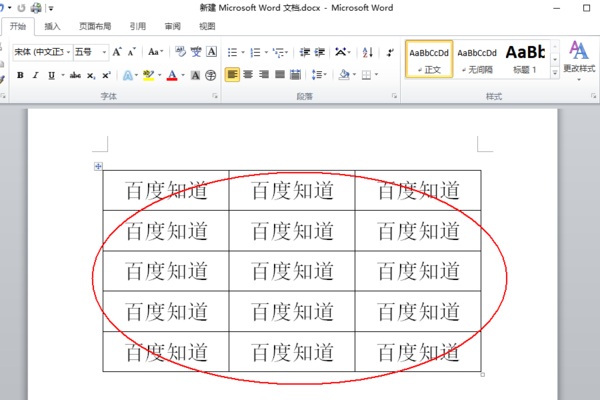The image size is (600, 400).
Task: Toggle Justify alignment
Action: click(x=280, y=74)
